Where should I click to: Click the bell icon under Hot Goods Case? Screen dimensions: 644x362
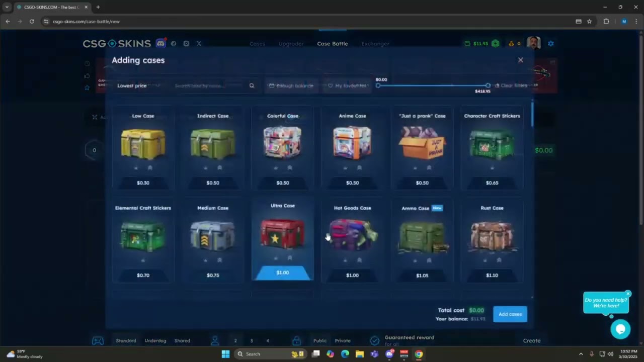tap(359, 260)
